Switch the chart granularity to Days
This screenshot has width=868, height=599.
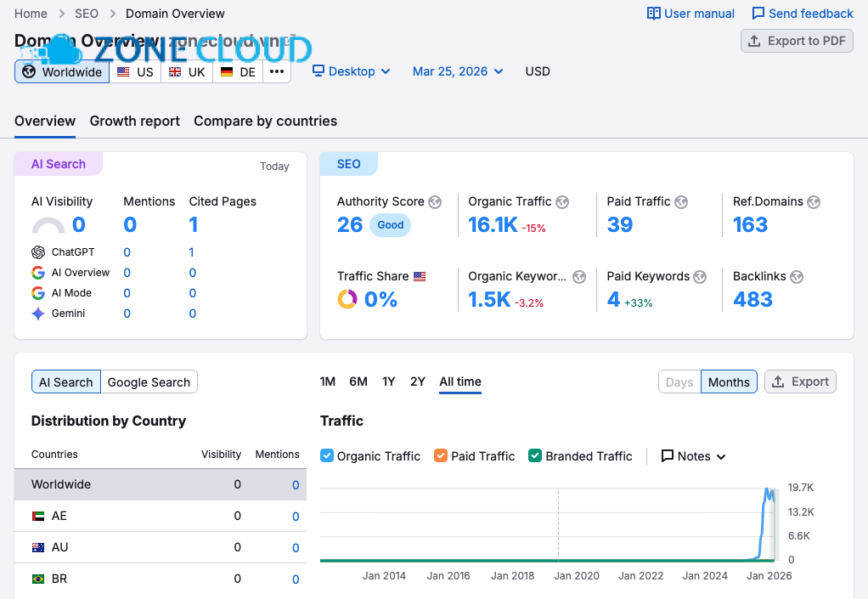679,381
